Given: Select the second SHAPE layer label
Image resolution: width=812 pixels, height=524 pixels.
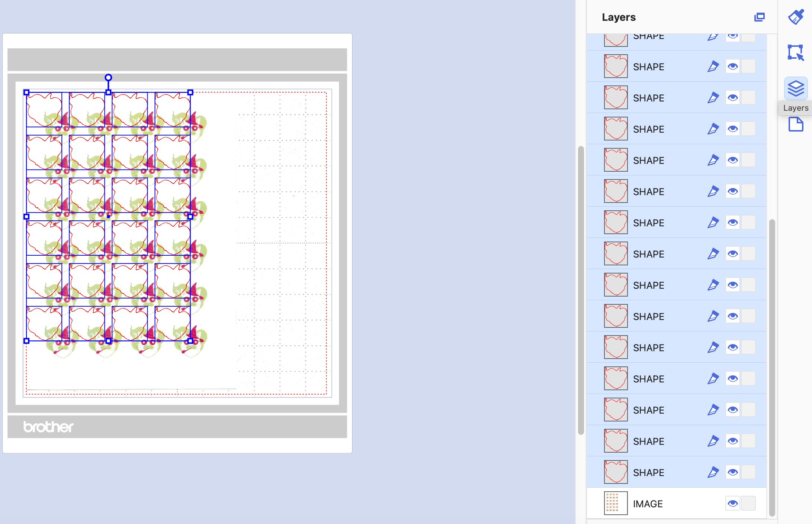Looking at the screenshot, I should coord(649,67).
